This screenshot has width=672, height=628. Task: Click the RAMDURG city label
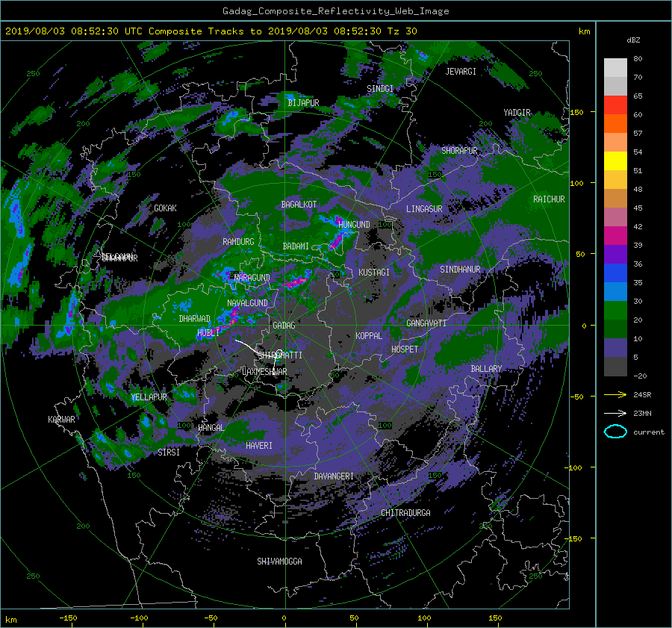(x=238, y=242)
